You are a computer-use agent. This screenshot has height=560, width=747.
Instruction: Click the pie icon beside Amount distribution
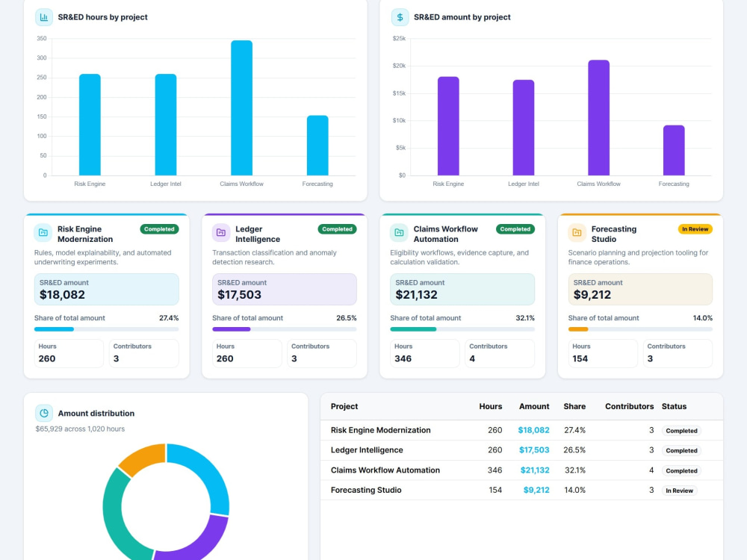(x=44, y=413)
